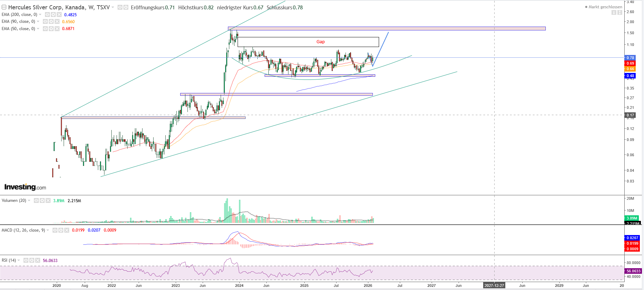Open MACD indicator settings gear
This screenshot has width=644, height=290.
click(61, 230)
